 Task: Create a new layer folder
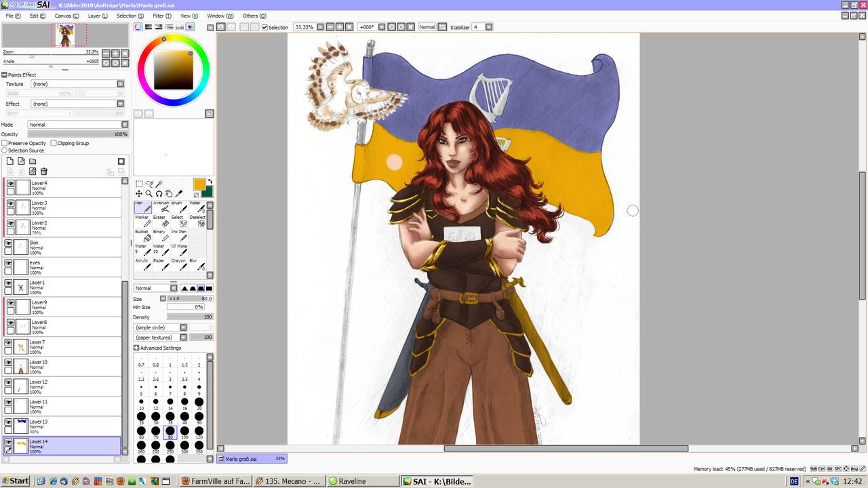[x=33, y=161]
